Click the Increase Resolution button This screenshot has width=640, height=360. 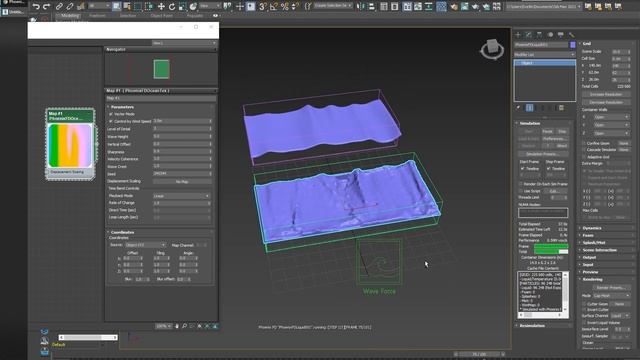(606, 95)
